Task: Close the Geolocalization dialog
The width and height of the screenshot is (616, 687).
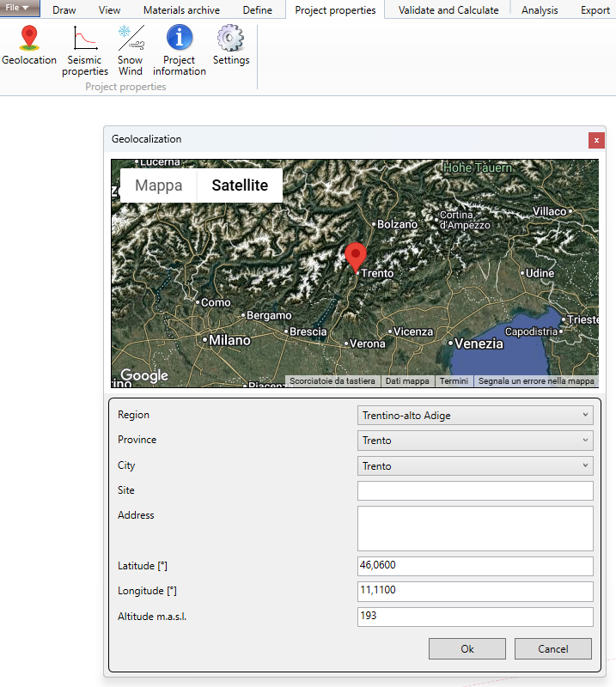Action: click(595, 140)
